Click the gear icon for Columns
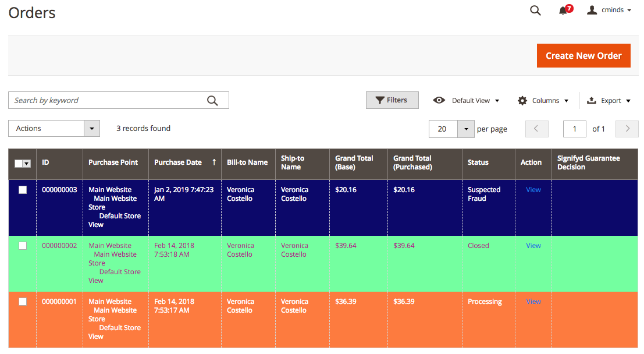Viewport: 644px width, 354px height. click(x=522, y=101)
